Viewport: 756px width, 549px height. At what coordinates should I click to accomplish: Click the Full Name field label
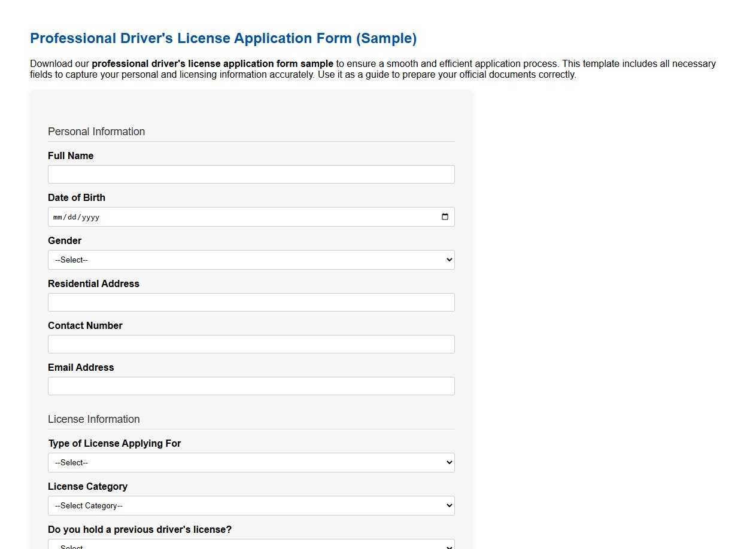pos(71,155)
